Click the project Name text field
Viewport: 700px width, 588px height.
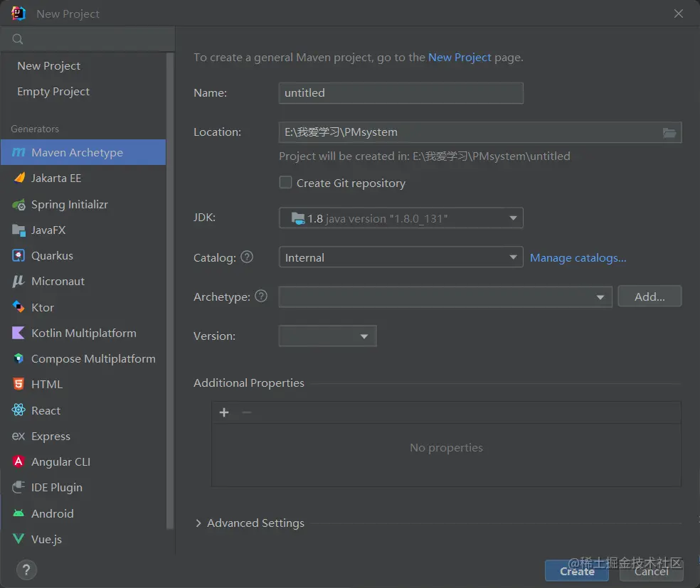401,93
